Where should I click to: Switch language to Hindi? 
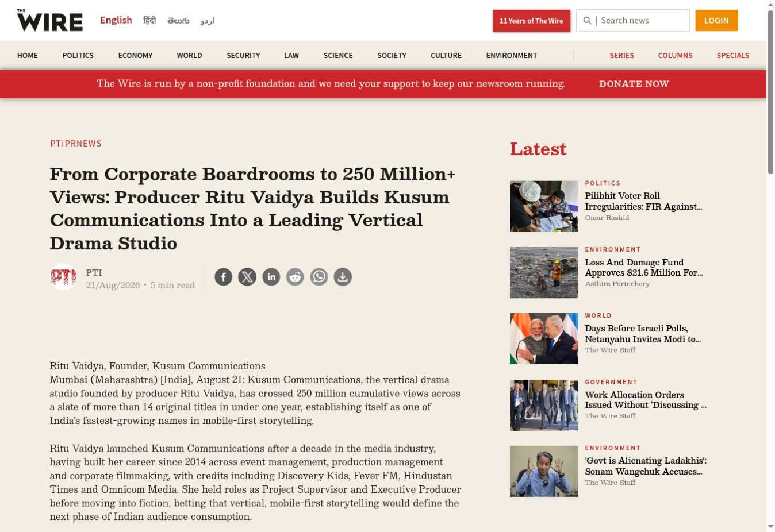(149, 21)
